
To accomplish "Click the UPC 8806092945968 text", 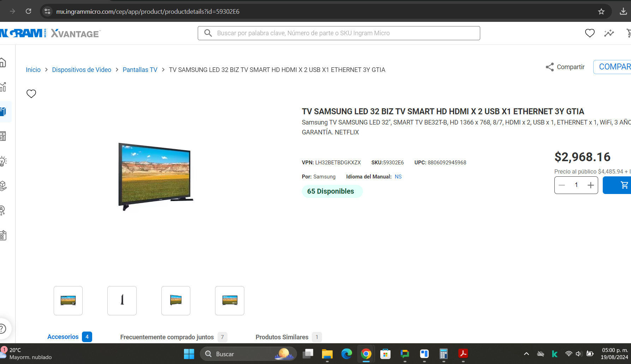I will [x=440, y=163].
